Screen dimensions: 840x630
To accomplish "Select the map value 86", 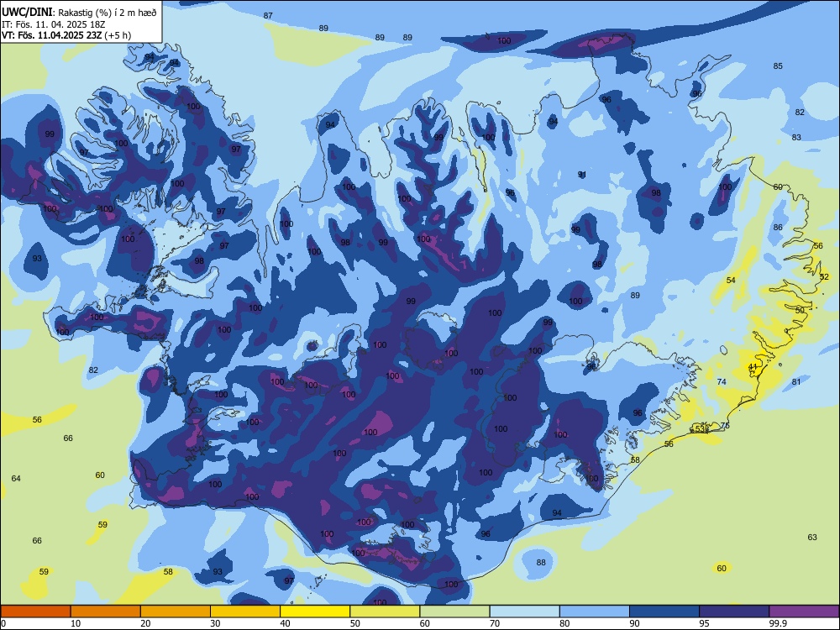I will point(778,228).
